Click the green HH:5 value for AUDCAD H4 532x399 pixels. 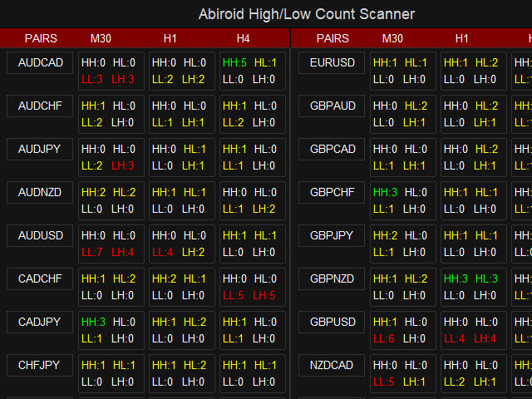pos(234,63)
